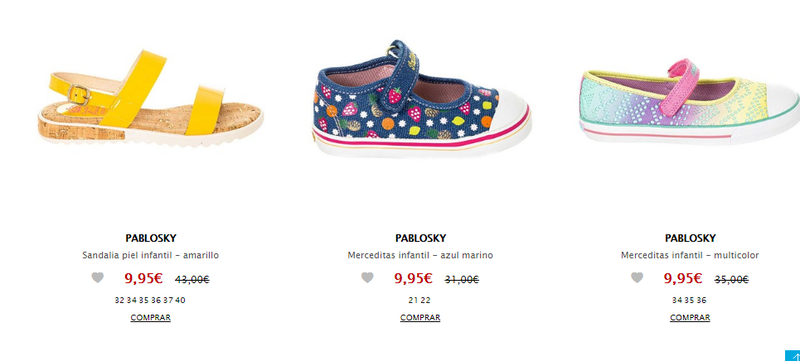This screenshot has width=800, height=361.
Task: Click COMPRAR under the yellow sandal
Action: [151, 318]
